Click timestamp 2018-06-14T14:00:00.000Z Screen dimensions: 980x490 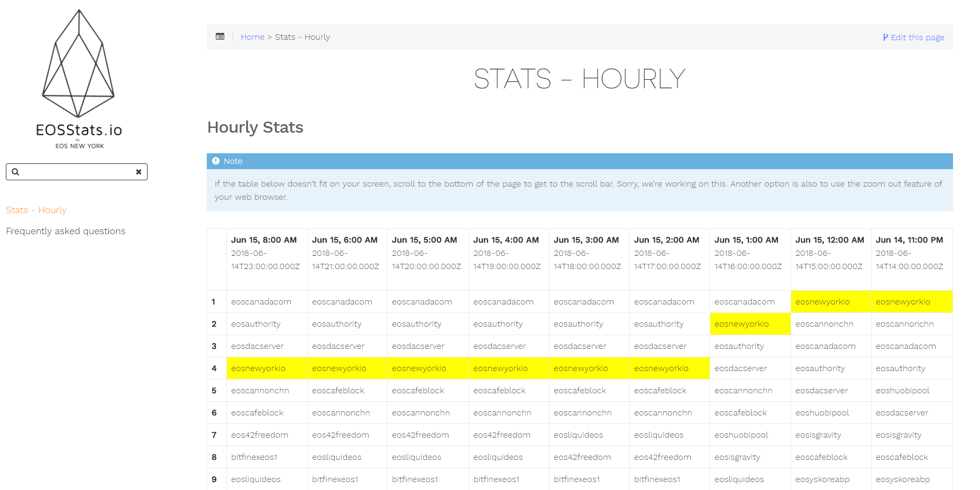click(x=910, y=260)
